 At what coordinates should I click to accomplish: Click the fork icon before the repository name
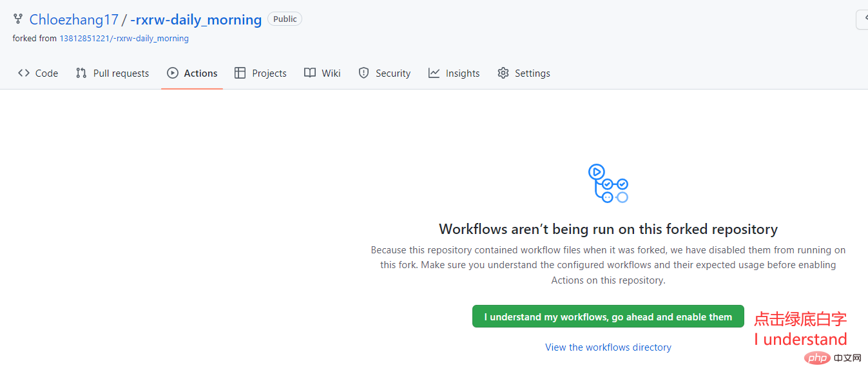coord(18,20)
